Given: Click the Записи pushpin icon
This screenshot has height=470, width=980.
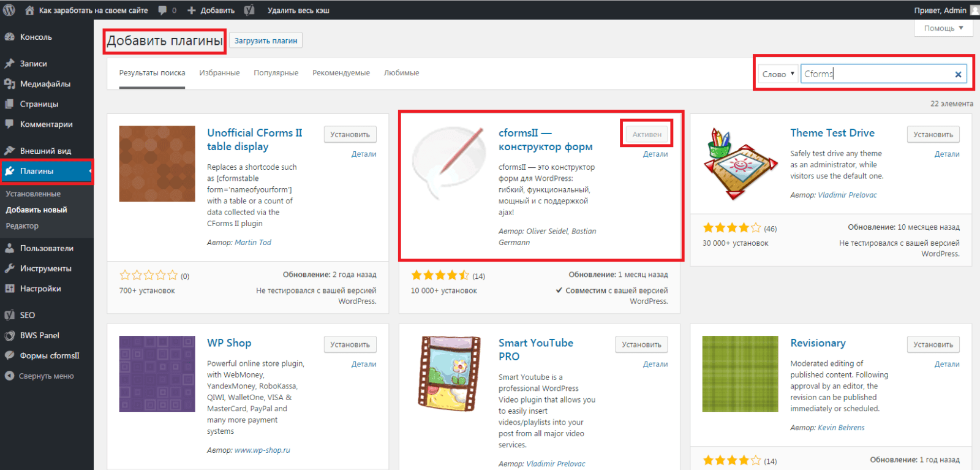Looking at the screenshot, I should tap(9, 64).
